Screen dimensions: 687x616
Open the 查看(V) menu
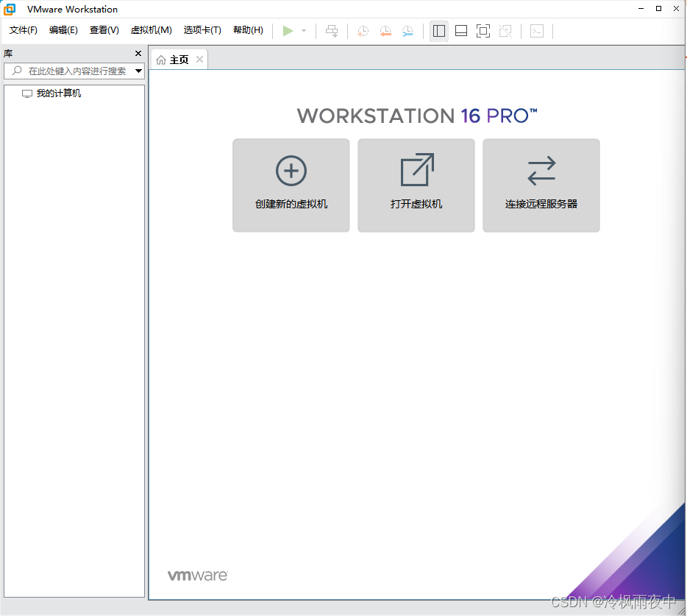pyautogui.click(x=104, y=30)
